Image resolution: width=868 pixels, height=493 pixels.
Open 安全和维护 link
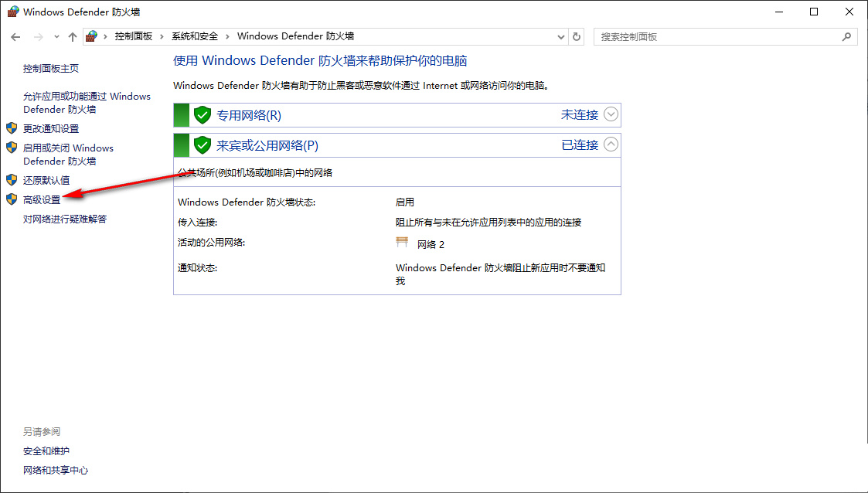click(46, 451)
